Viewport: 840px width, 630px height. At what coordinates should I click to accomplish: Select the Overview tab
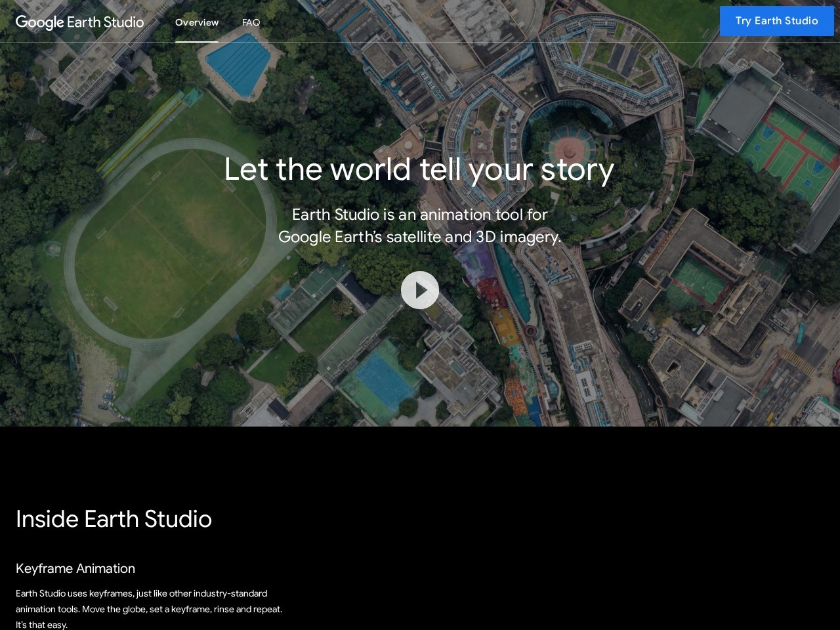(x=197, y=22)
